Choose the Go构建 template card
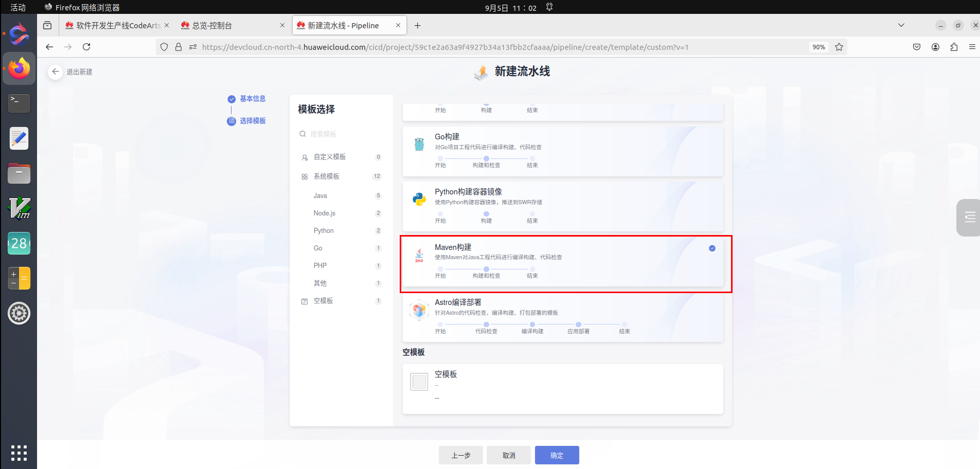Image resolution: width=980 pixels, height=469 pixels. pyautogui.click(x=563, y=151)
